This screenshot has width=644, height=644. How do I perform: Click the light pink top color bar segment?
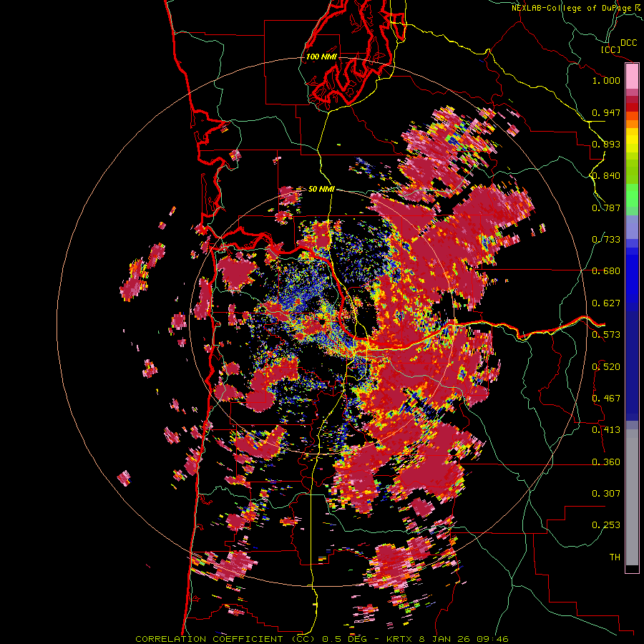point(632,77)
